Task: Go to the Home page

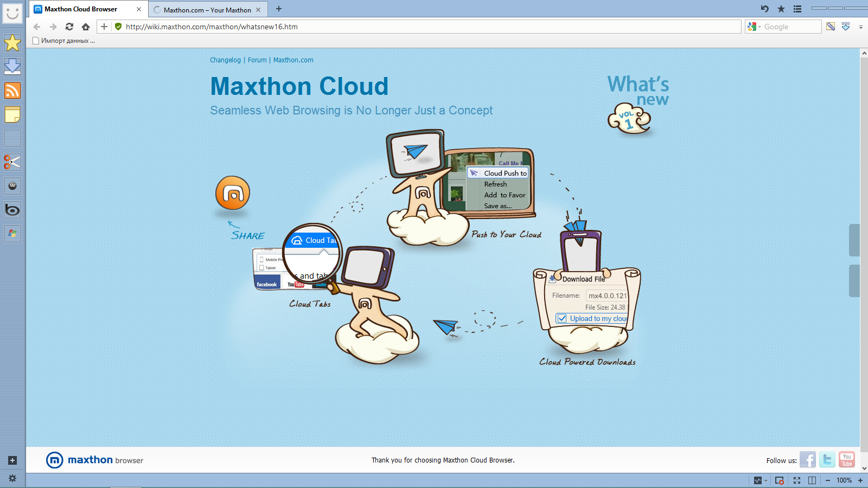Action: click(86, 27)
